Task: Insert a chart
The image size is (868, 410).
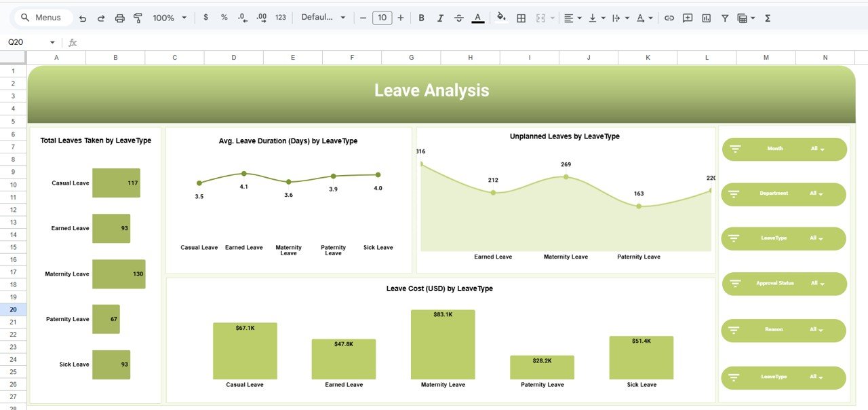Action: 706,18
